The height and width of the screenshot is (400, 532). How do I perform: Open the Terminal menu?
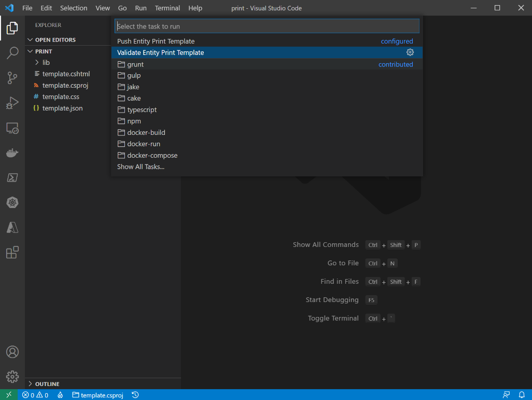(167, 8)
